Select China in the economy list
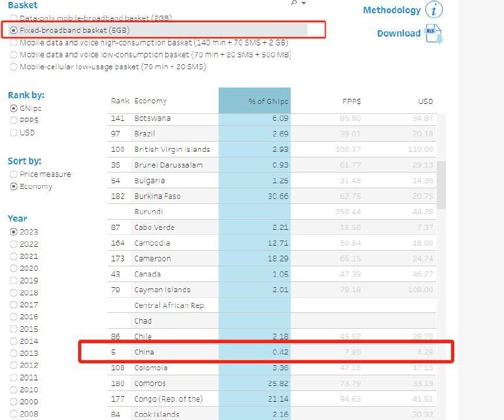Screen dimensions: 504x420 (144, 352)
